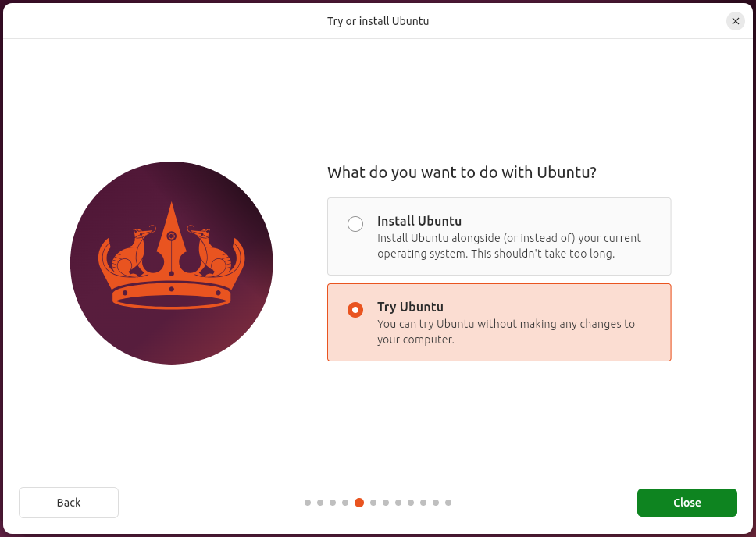Click the first page indicator dot

point(307,503)
